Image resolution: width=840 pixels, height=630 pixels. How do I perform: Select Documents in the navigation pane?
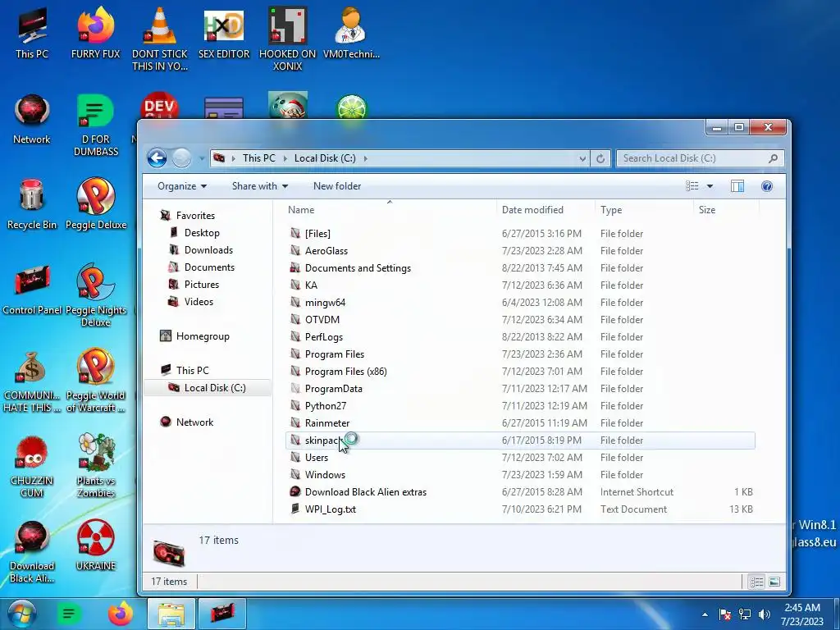(x=209, y=267)
